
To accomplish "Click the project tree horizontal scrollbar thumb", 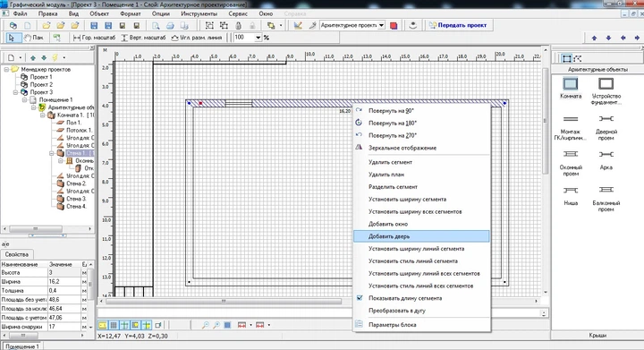I will [36, 229].
